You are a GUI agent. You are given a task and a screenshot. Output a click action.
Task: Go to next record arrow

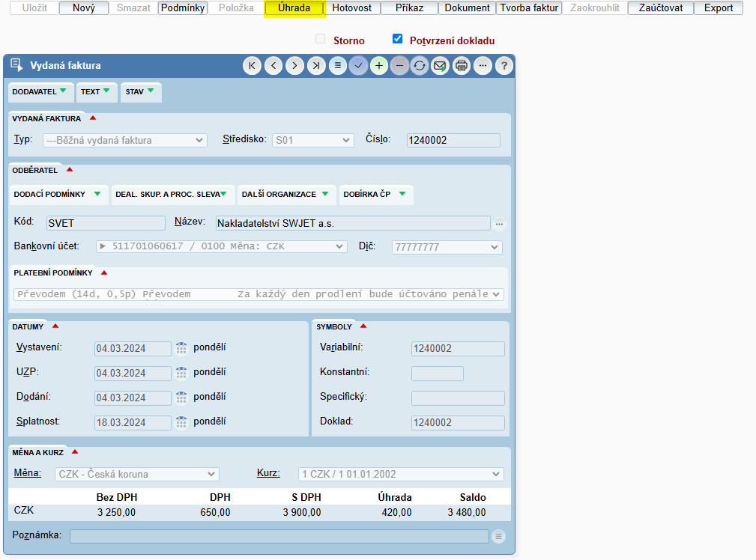coord(294,66)
